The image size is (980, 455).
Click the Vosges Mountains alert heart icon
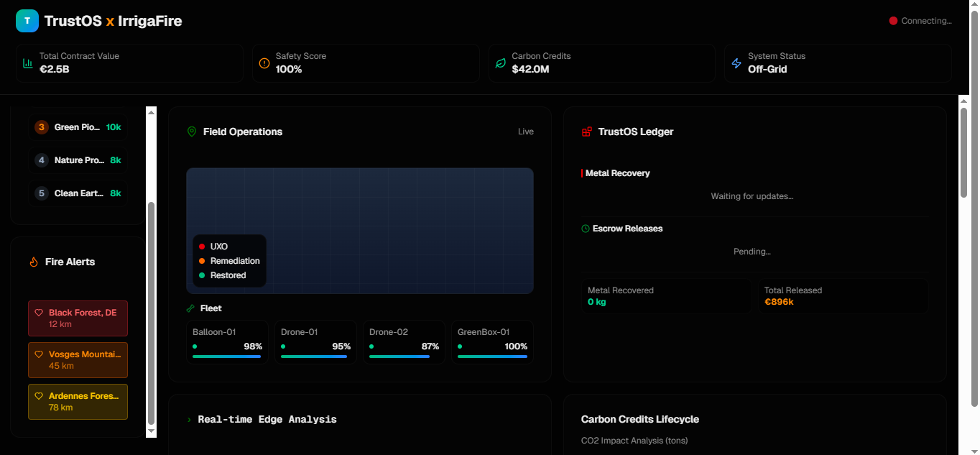[x=39, y=354]
